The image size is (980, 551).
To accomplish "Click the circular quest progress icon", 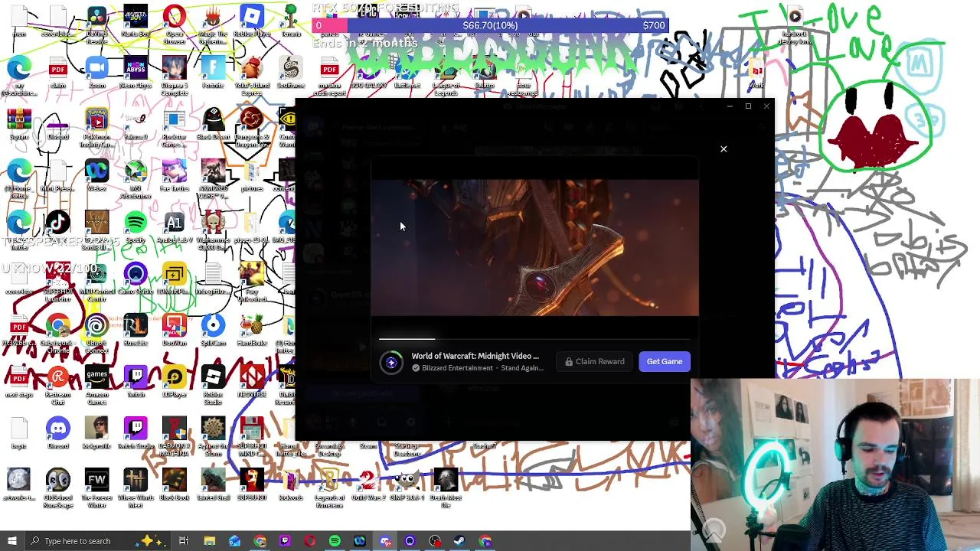I will point(391,362).
